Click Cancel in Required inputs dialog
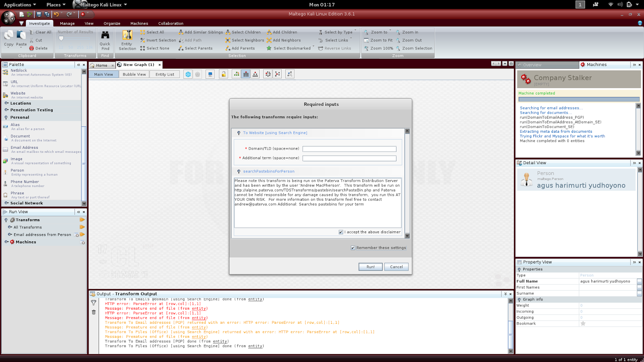Image resolution: width=644 pixels, height=362 pixels. [396, 267]
